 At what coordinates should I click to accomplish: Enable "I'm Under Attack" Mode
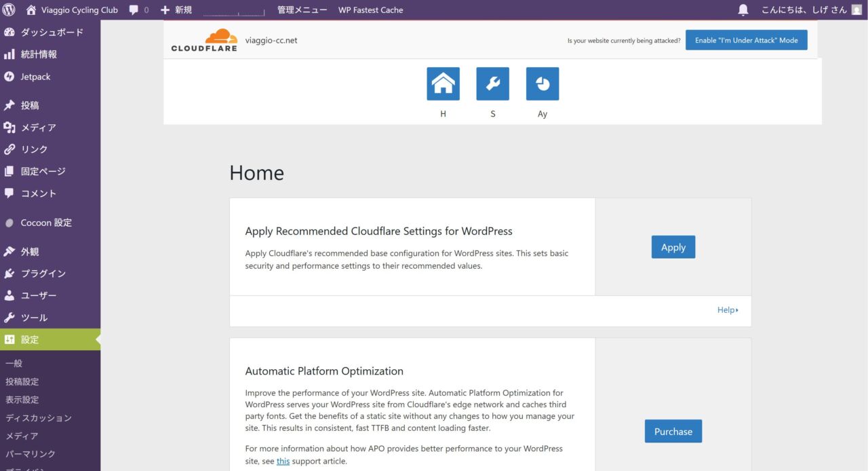point(746,40)
